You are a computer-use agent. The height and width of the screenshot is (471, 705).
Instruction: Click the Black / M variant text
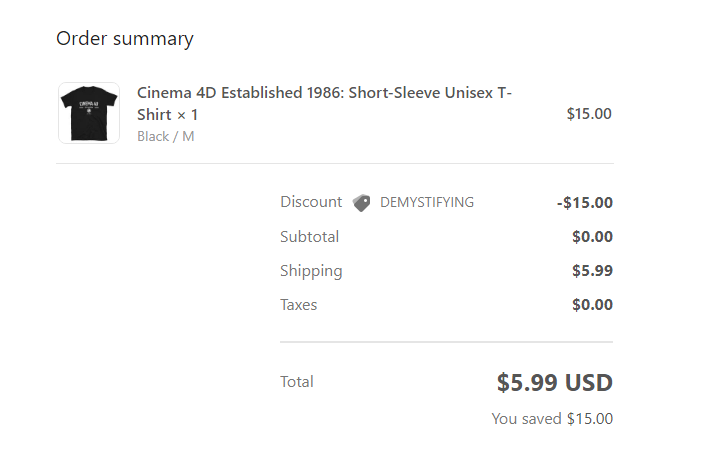click(x=165, y=136)
